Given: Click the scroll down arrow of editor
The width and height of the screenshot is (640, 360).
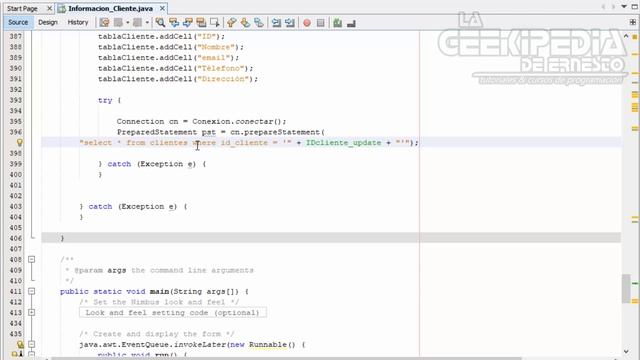Looking at the screenshot, I should pos(626,351).
